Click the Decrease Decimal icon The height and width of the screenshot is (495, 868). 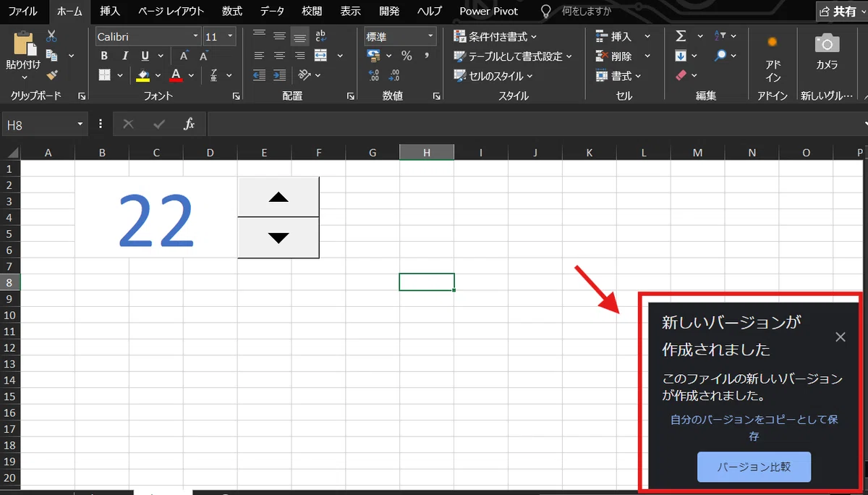coord(394,75)
